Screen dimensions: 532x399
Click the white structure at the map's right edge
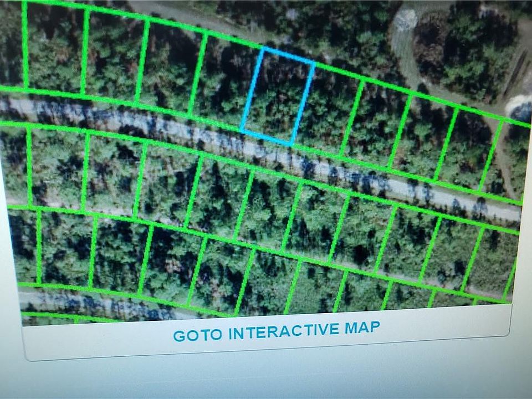click(519, 108)
